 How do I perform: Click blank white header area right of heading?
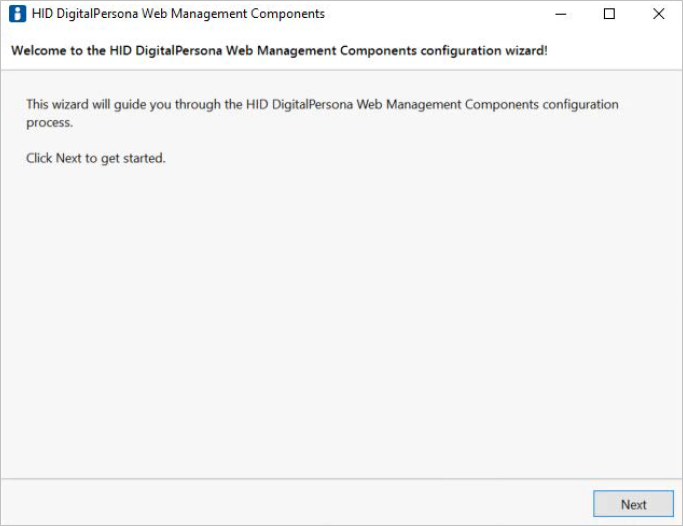pyautogui.click(x=610, y=50)
